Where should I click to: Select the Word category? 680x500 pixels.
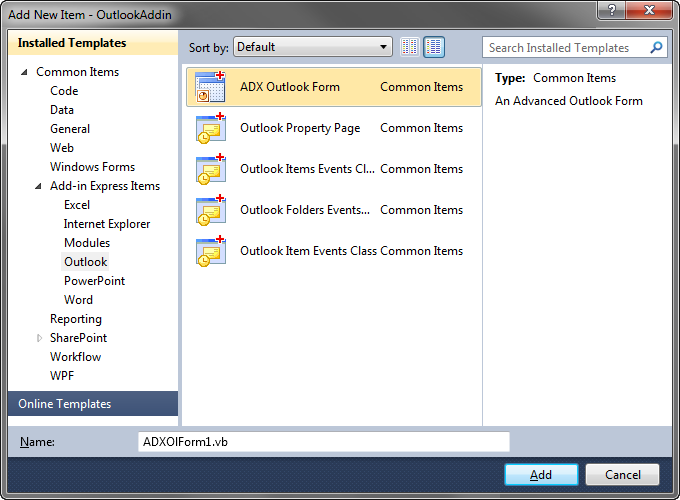click(78, 300)
